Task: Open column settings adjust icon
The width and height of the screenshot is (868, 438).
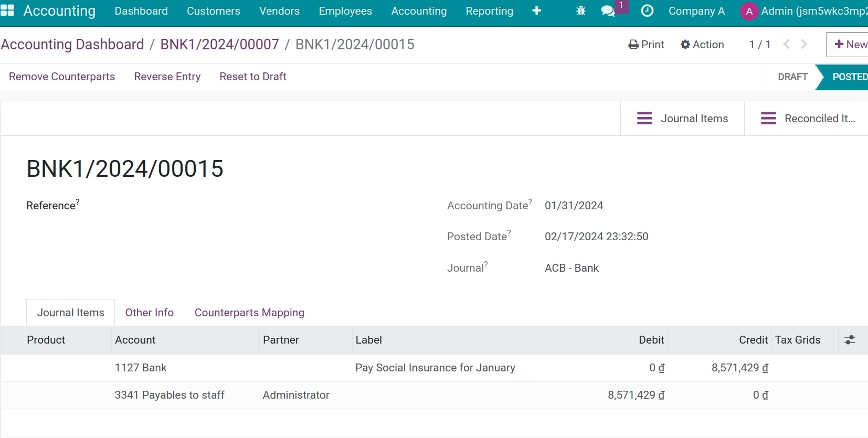Action: click(x=850, y=340)
